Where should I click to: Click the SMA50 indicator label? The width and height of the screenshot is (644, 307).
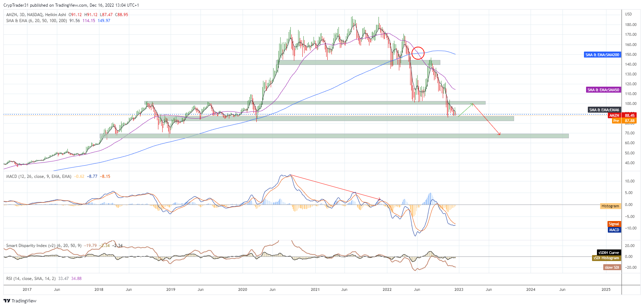tap(604, 90)
